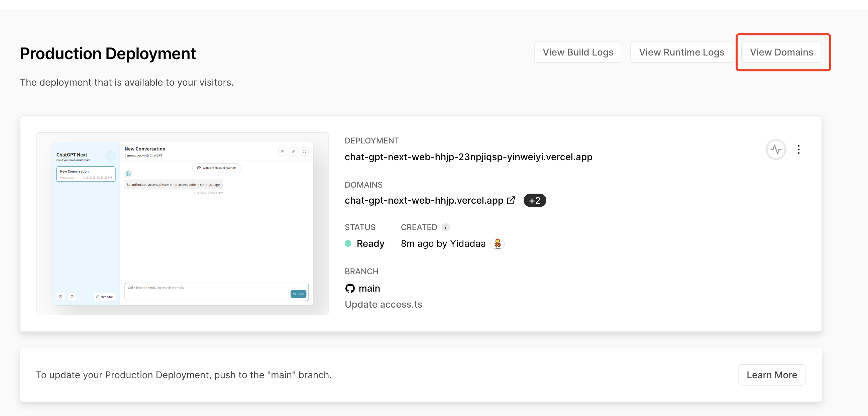Click GitHub icon in preview thumbnail sidebar
Image resolution: width=868 pixels, height=416 pixels.
point(72,297)
